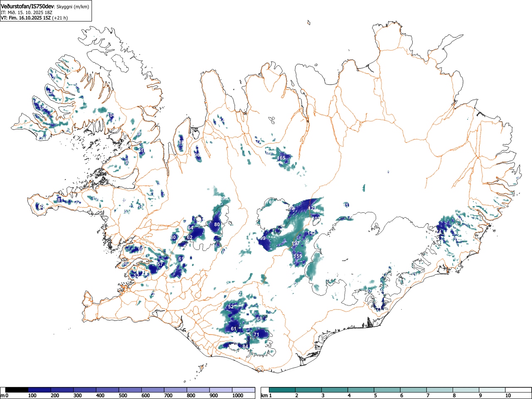532x399 pixels.
Task: Click the 1000 tick label on meter legend
Action: (237, 396)
